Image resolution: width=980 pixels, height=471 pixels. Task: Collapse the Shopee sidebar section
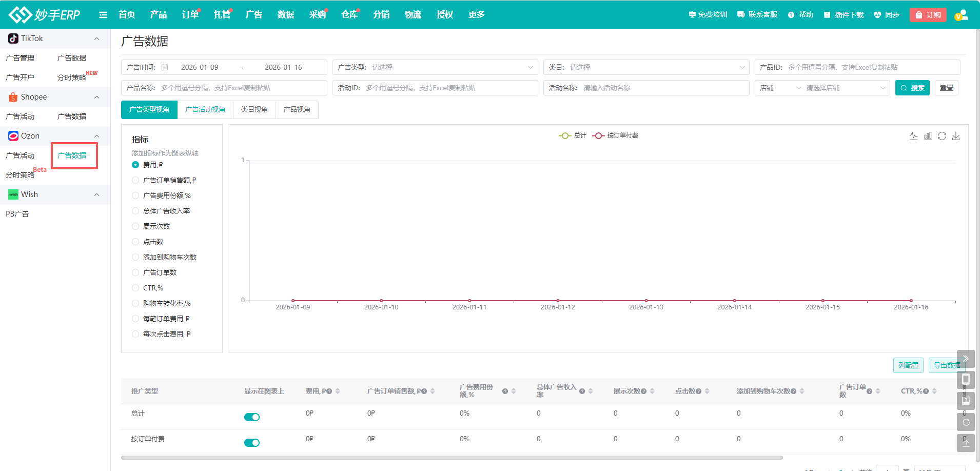96,97
